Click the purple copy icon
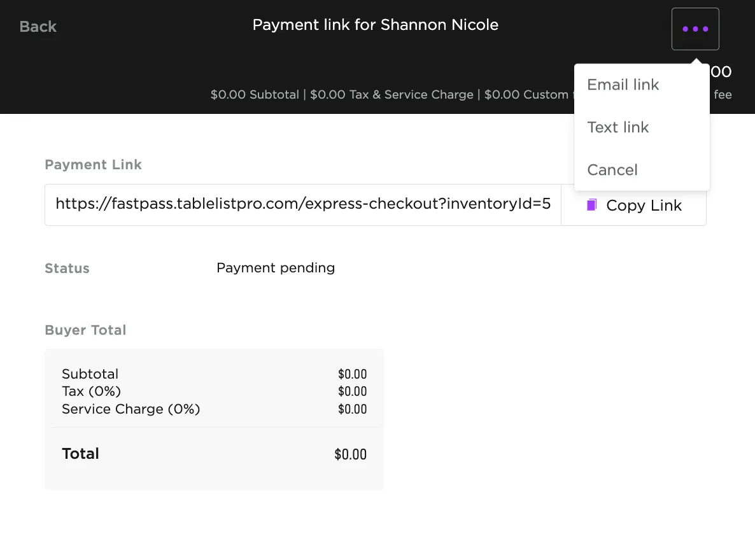Viewport: 755px width, 560px height. coord(592,205)
